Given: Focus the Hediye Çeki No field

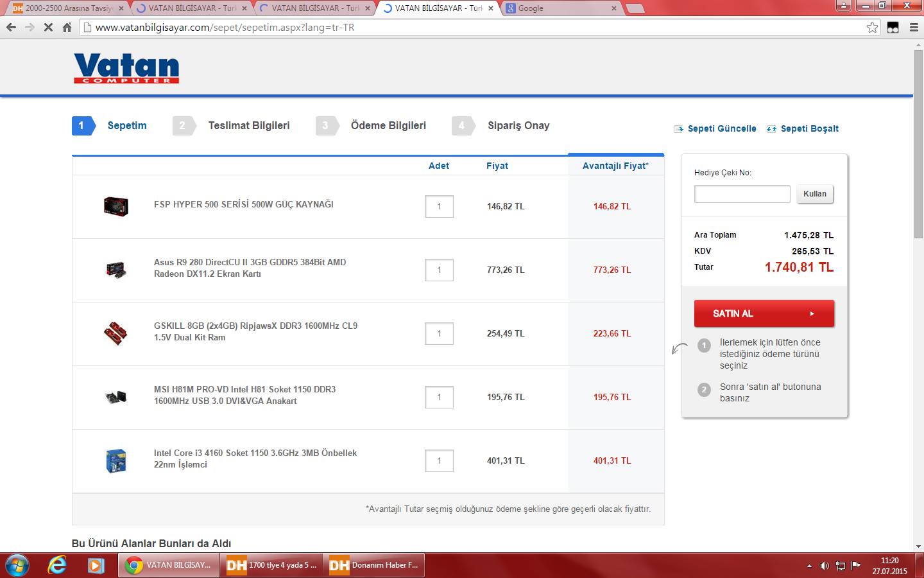Looking at the screenshot, I should [742, 194].
